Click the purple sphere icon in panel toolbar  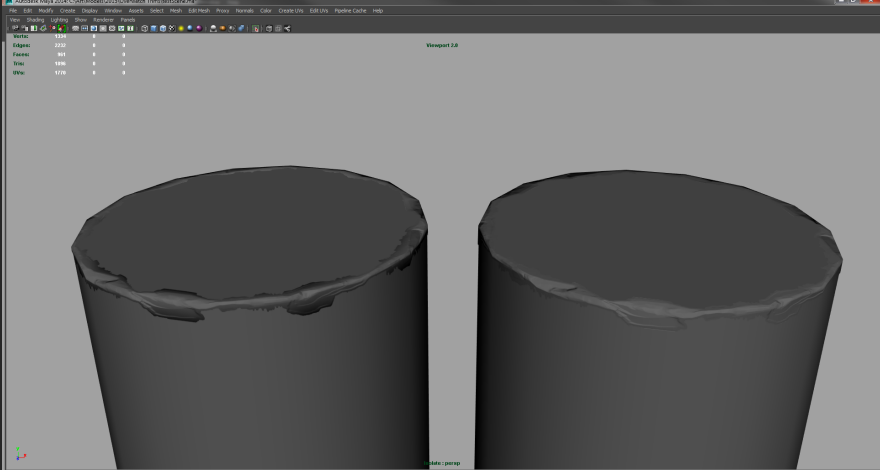(199, 28)
